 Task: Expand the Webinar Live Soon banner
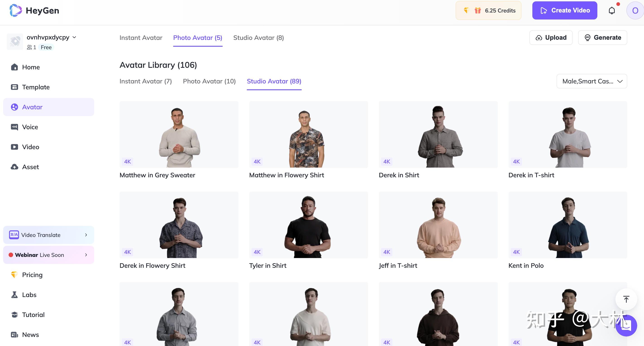pos(86,255)
